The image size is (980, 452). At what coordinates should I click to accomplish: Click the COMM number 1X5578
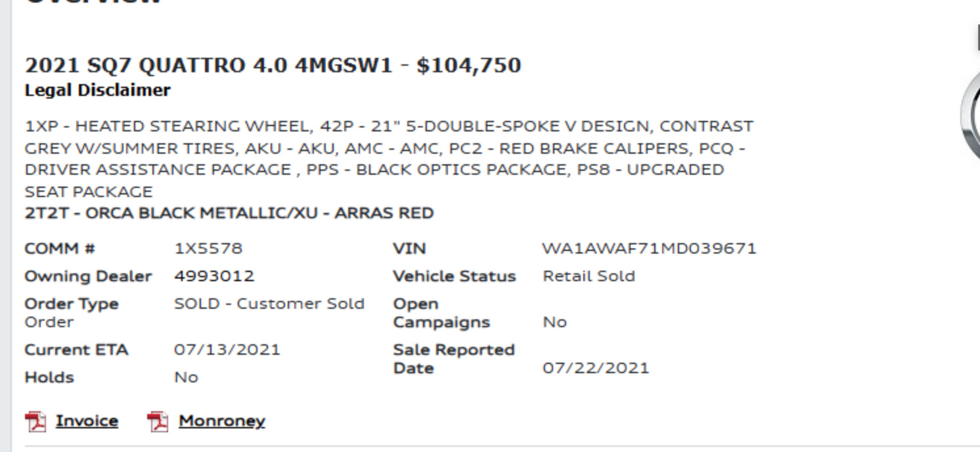click(208, 249)
